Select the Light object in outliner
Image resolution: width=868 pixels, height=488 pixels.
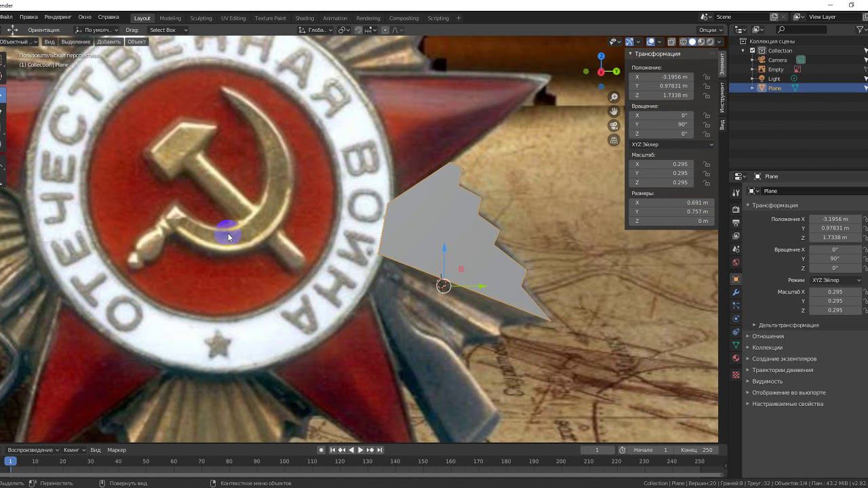(x=774, y=79)
